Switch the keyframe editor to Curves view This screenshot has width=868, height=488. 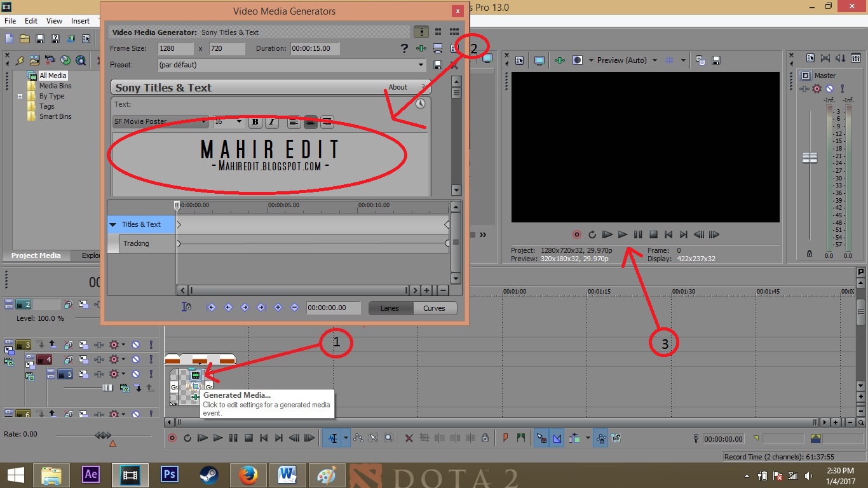coord(435,308)
